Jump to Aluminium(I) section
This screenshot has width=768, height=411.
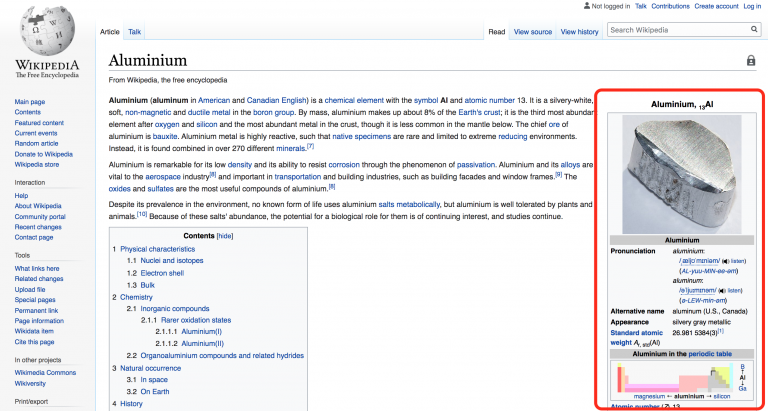click(201, 332)
